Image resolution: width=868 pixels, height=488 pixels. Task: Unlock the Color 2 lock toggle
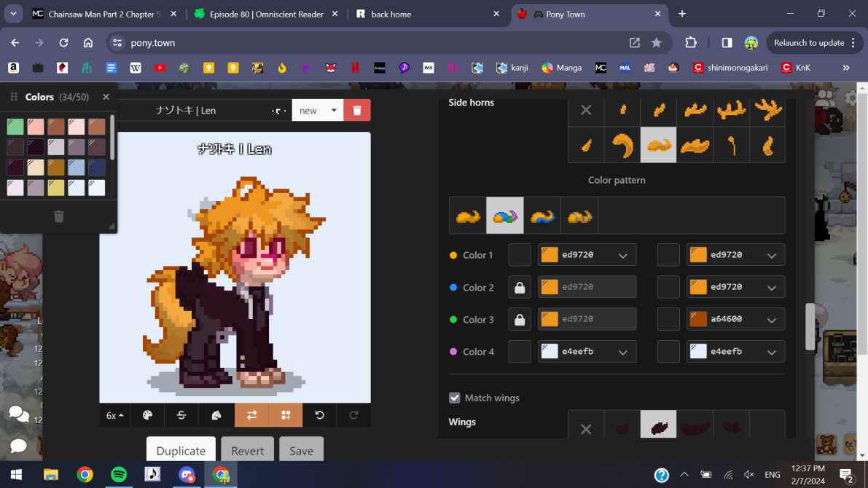[520, 288]
